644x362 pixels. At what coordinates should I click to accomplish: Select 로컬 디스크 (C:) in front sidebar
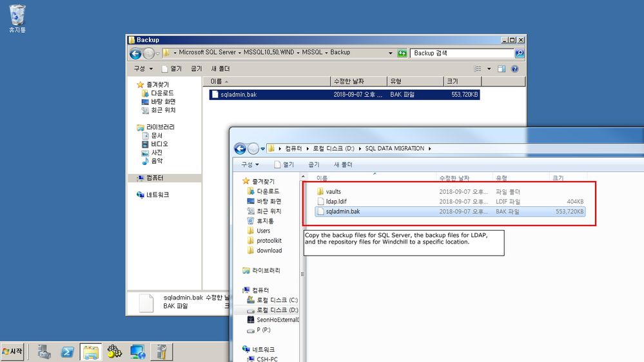[x=273, y=300]
